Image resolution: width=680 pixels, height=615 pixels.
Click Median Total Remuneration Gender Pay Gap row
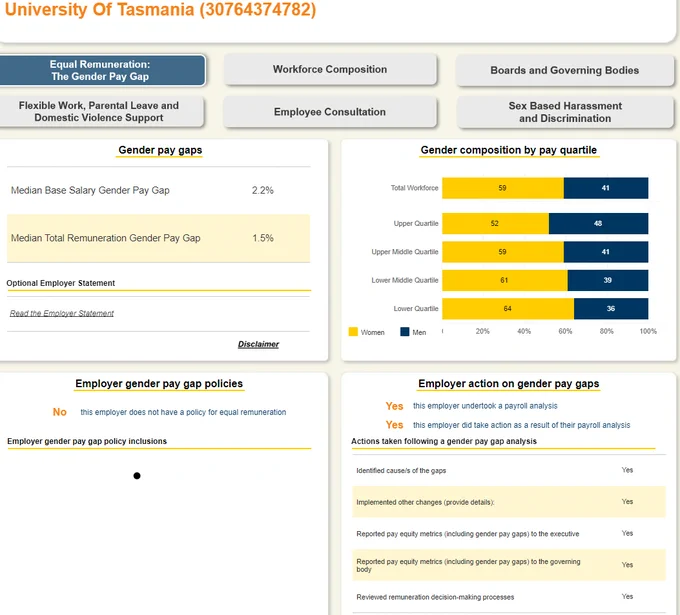[158, 238]
